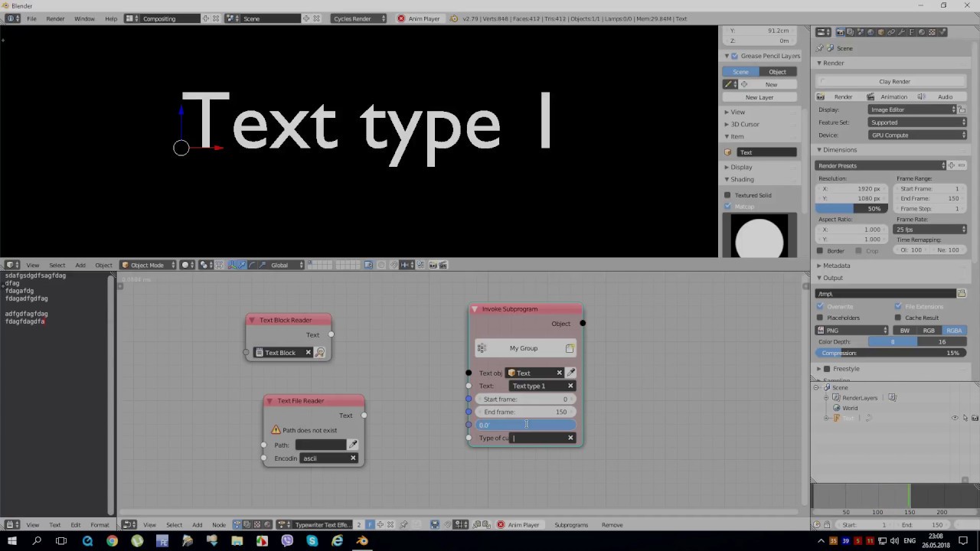Open the Global orientation dropdown
The width and height of the screenshot is (980, 551).
(x=286, y=265)
